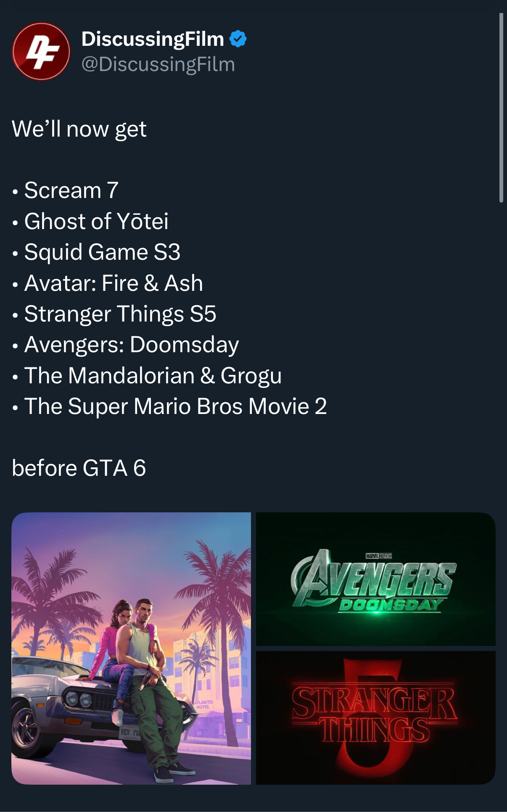Click the Atlantis Hotel sign in artwork
The height and width of the screenshot is (812, 507).
pos(204,704)
